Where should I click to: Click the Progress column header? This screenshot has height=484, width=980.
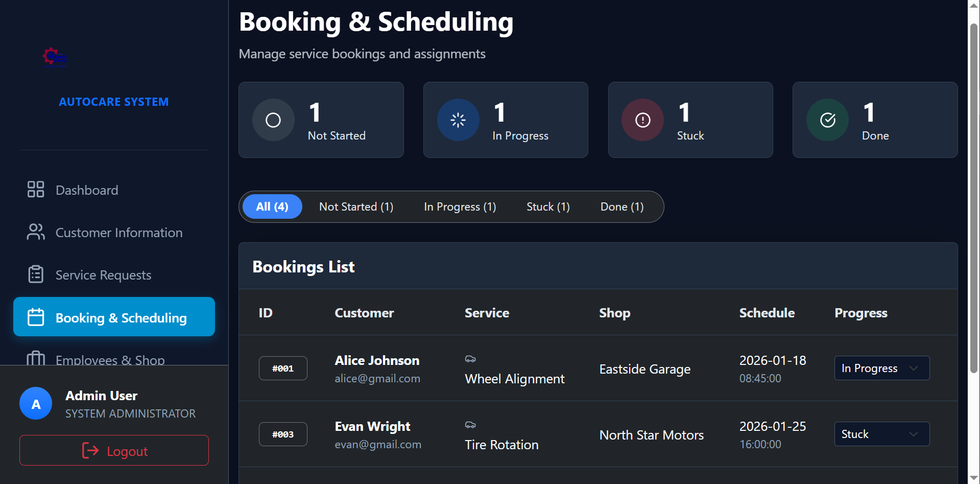click(x=861, y=313)
